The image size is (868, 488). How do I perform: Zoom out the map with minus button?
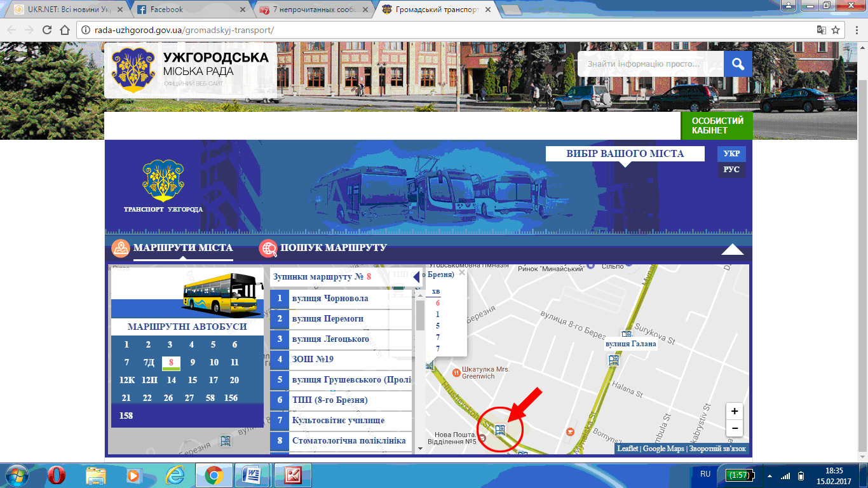pos(735,428)
